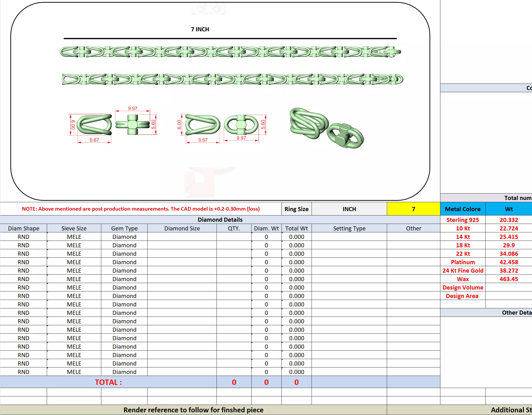Select the 7 INCH length label
532x415 pixels.
(200, 29)
